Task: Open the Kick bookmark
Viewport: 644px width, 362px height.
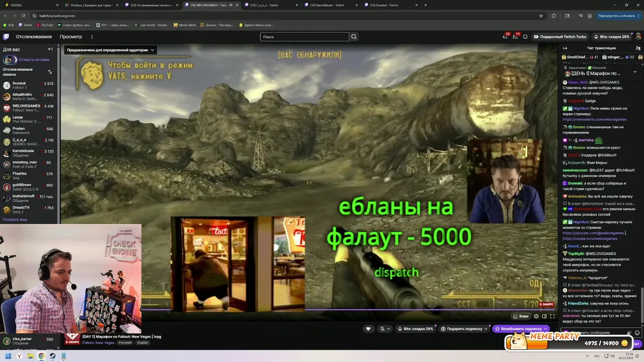Action: click(9, 25)
